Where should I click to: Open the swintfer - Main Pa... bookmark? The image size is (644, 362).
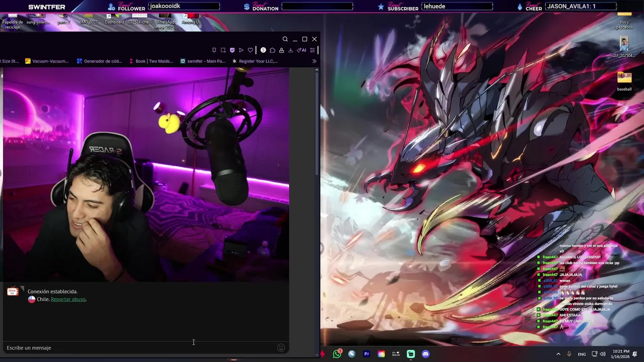[x=203, y=61]
